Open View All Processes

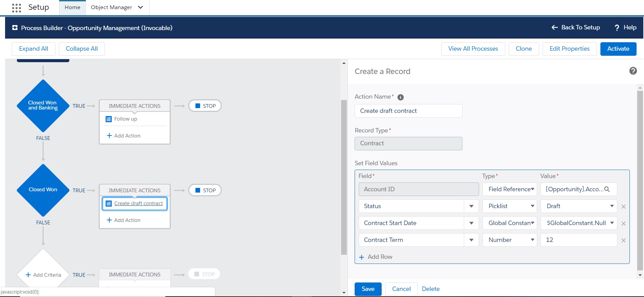[473, 49]
